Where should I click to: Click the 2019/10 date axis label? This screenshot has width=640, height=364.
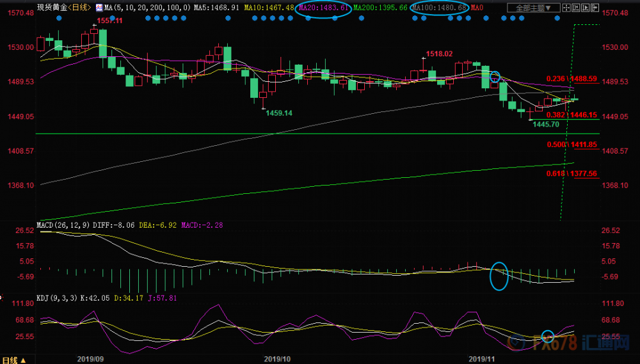coord(278,359)
